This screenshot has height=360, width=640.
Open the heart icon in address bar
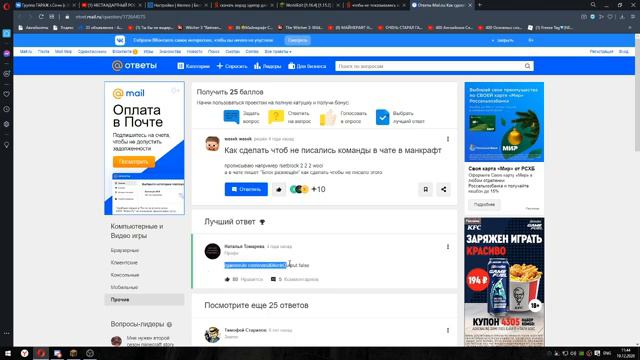pos(610,17)
